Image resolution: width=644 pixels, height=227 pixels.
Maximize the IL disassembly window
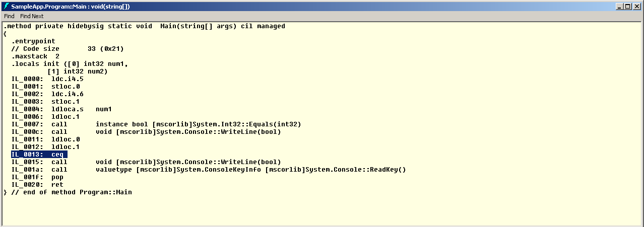click(x=627, y=6)
